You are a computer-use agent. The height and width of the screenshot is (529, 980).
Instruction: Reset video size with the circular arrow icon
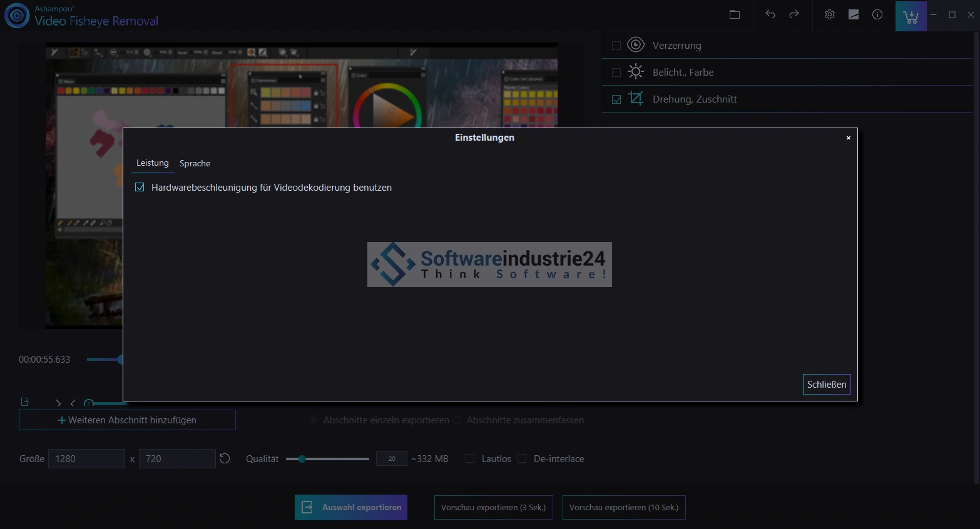tap(225, 459)
